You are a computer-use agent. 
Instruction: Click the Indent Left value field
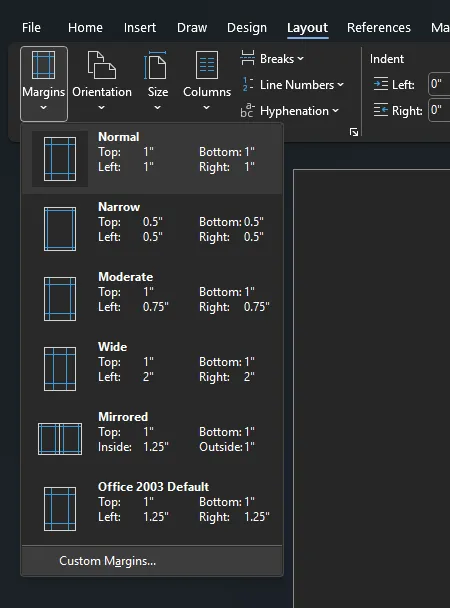click(439, 84)
